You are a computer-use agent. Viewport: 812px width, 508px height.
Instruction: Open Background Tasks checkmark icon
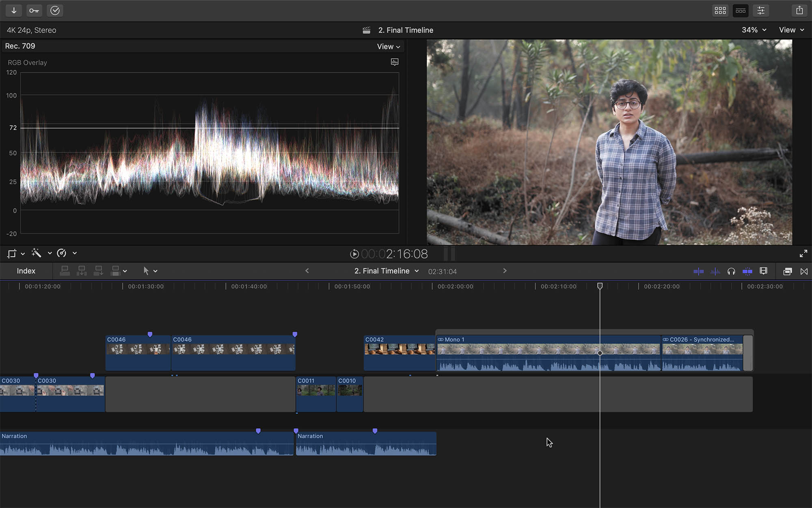55,11
